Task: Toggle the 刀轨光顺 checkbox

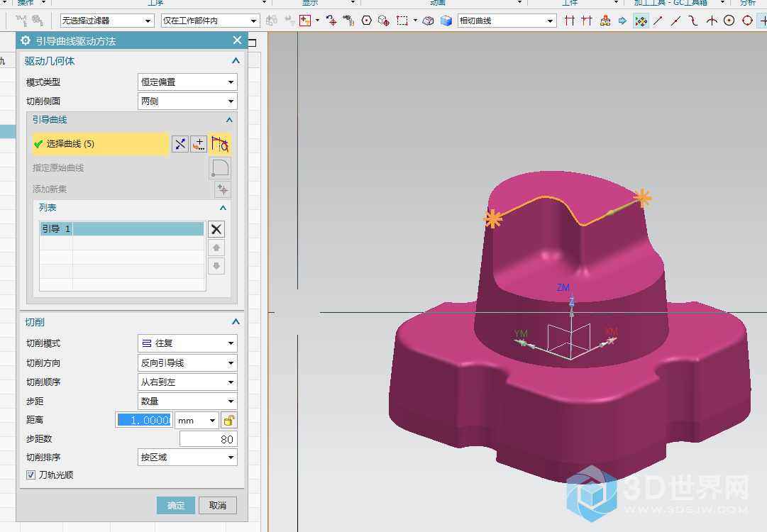Action: click(x=31, y=475)
